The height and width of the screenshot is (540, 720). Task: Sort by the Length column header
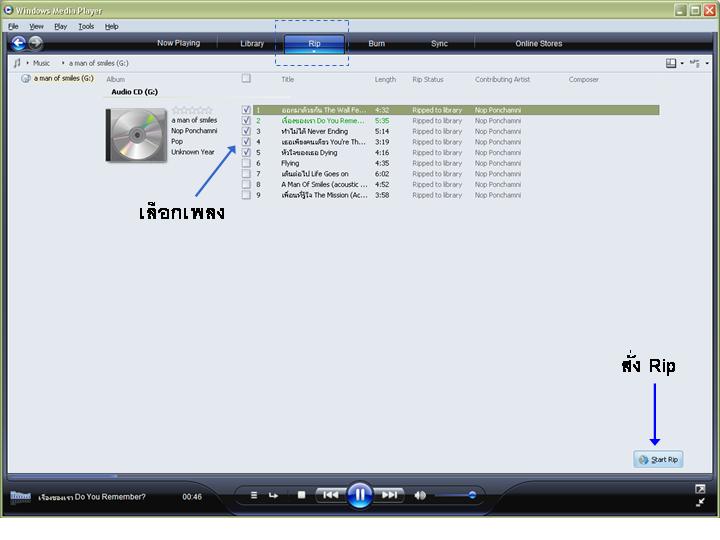[385, 79]
